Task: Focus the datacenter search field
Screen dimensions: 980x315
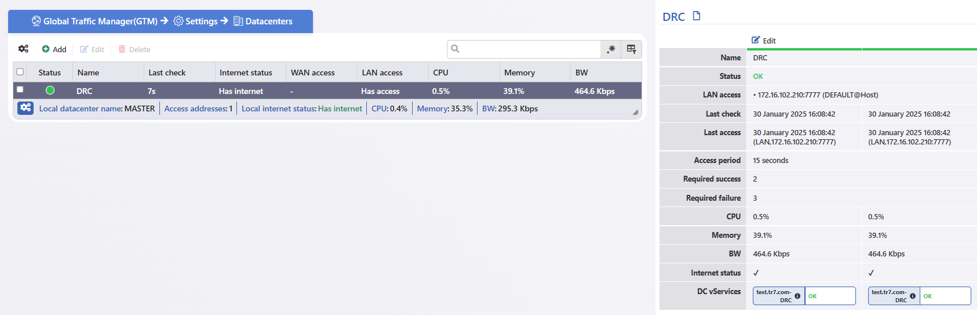Action: [530, 49]
